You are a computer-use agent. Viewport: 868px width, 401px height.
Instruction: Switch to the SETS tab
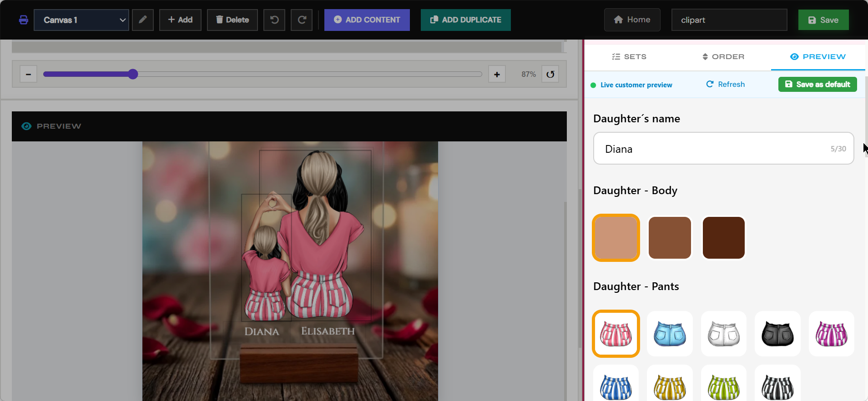tap(630, 57)
